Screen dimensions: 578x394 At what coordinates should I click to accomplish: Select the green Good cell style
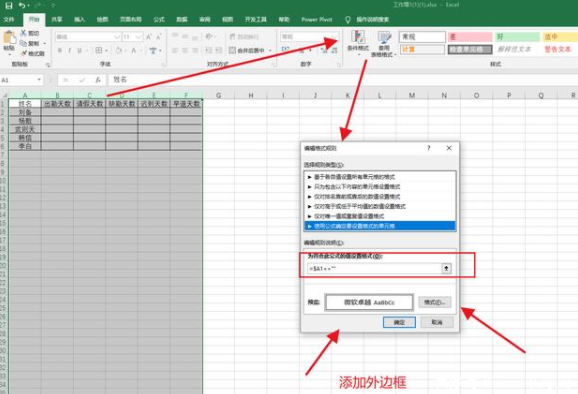(x=517, y=37)
